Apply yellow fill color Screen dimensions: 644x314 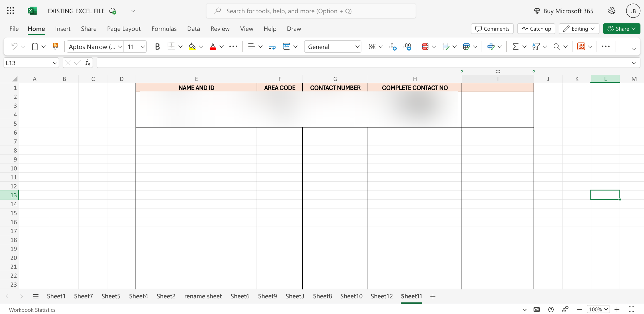[x=192, y=47]
